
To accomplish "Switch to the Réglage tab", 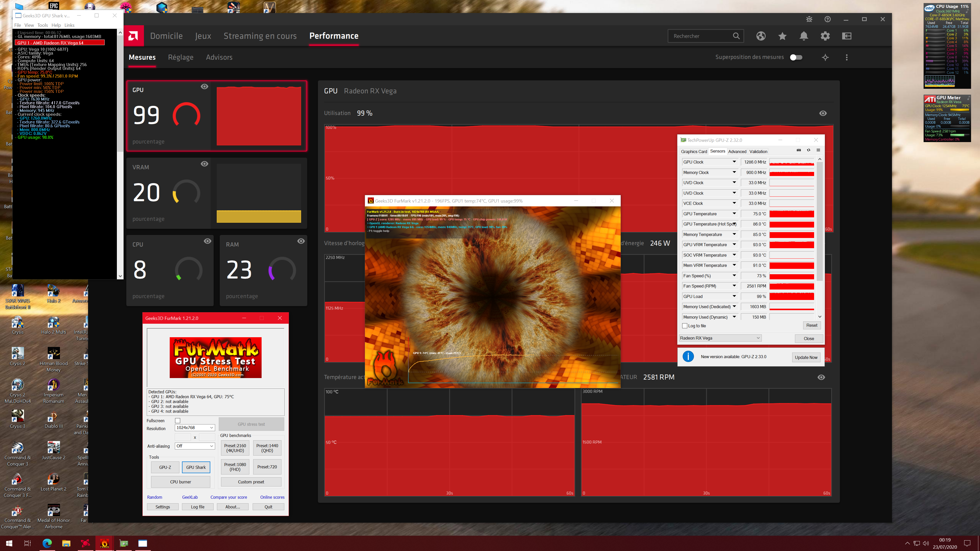I will click(181, 57).
